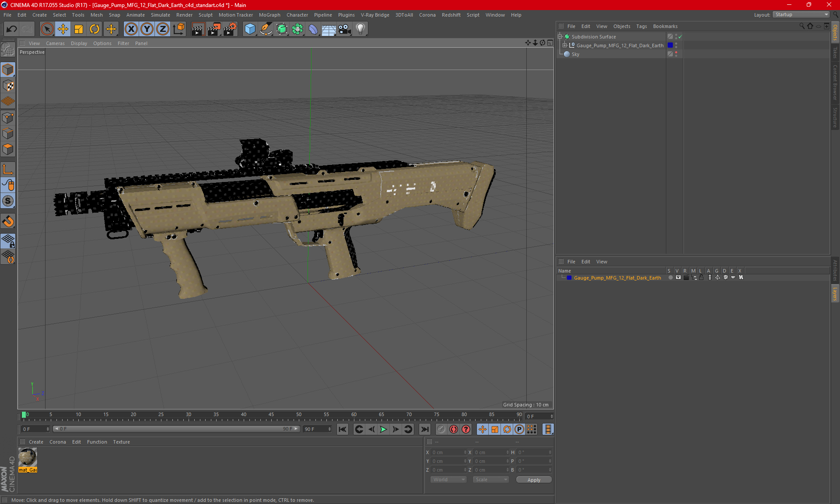Select the mat_Gau material thumbnail
The image size is (840, 504).
pyautogui.click(x=28, y=458)
